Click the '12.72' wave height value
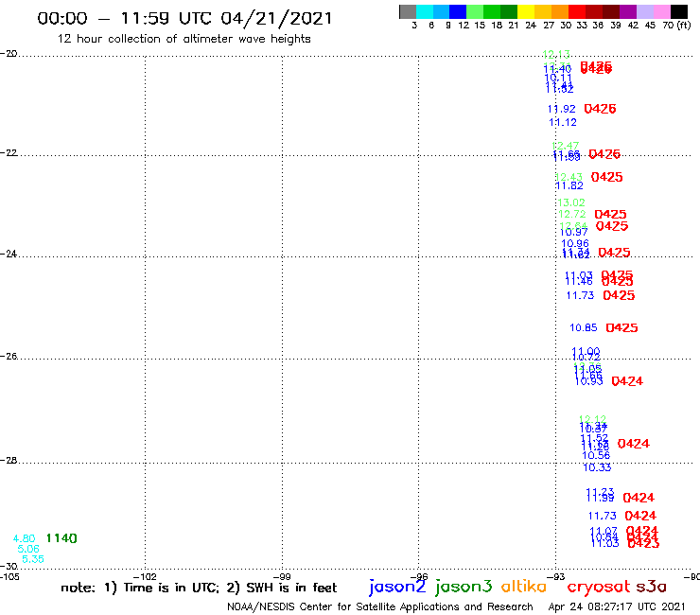Viewport: 700px width, 615px height. [x=572, y=215]
